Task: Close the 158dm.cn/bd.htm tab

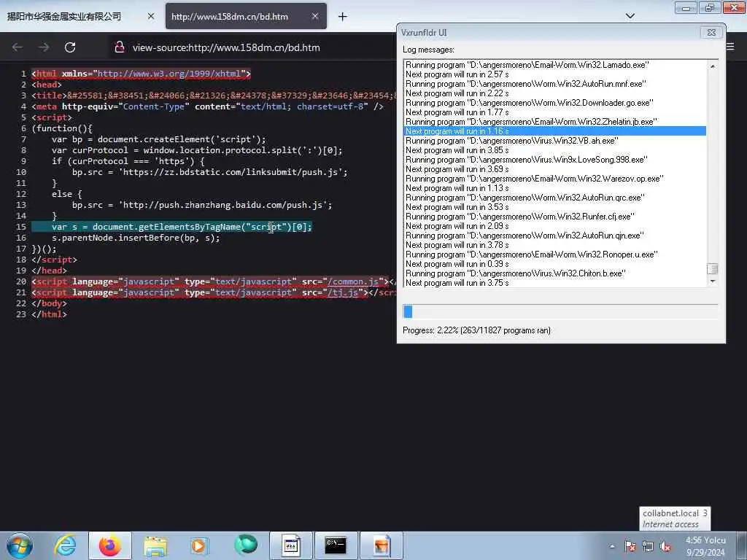Action: pos(315,16)
